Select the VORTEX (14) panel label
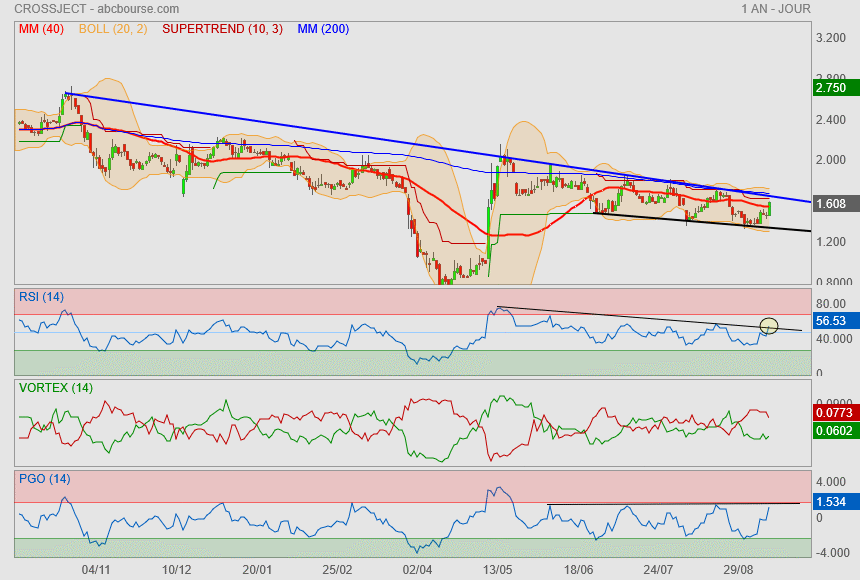 (54, 386)
